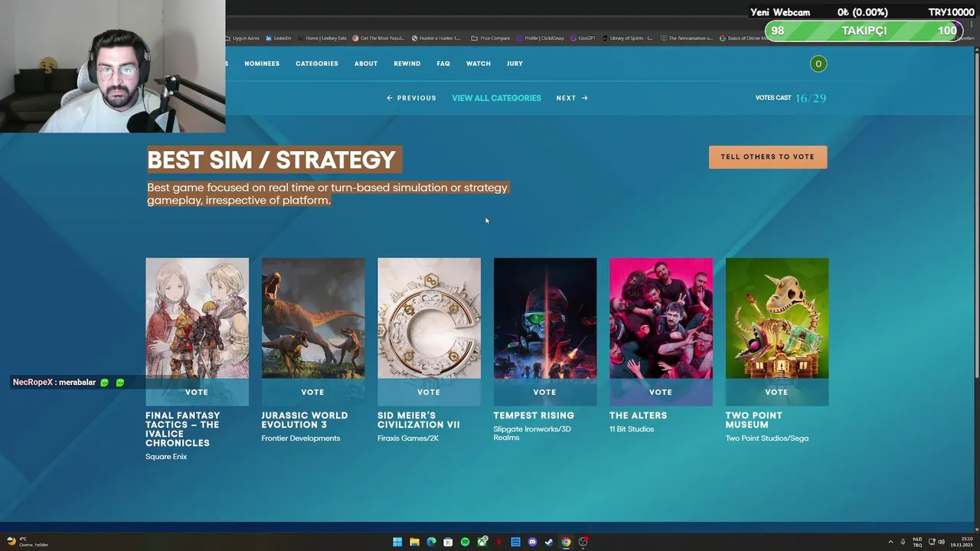The width and height of the screenshot is (980, 551).
Task: Click Frontier Developments developer text
Action: (301, 439)
